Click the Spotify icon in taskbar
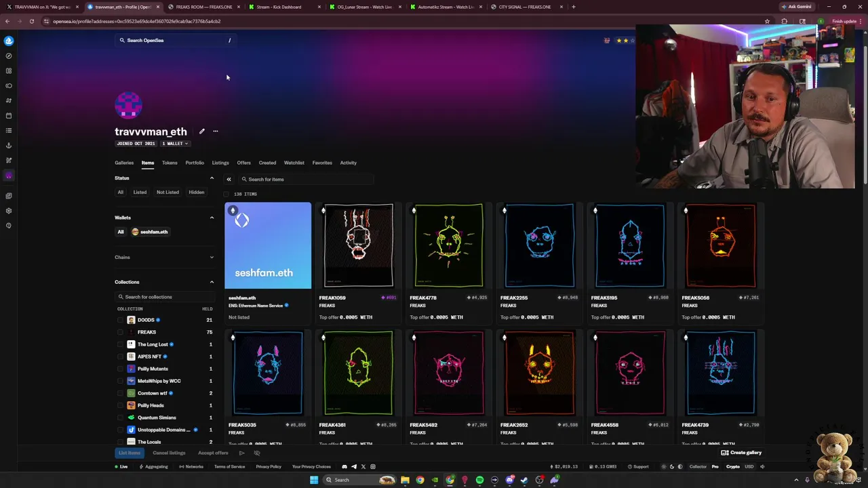The width and height of the screenshot is (868, 488). (479, 480)
